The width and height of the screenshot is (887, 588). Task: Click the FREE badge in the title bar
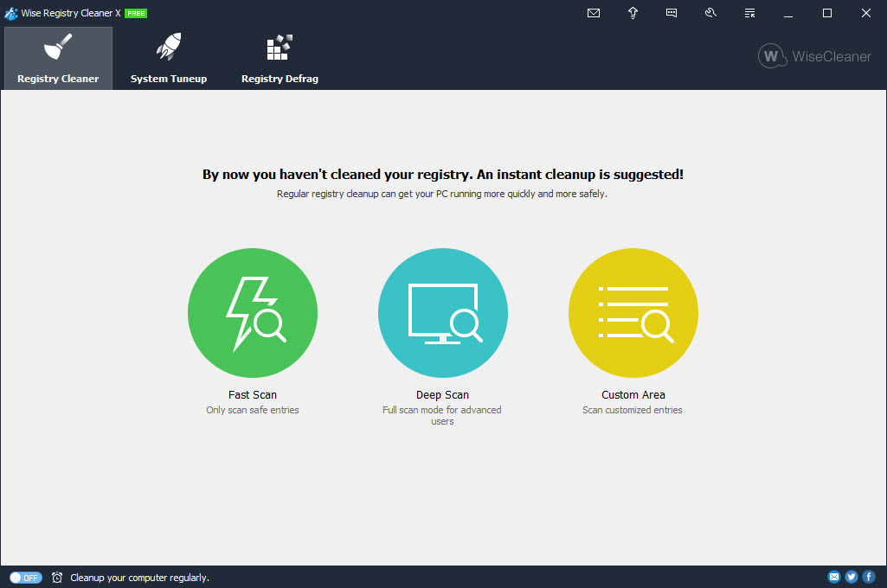click(x=135, y=13)
